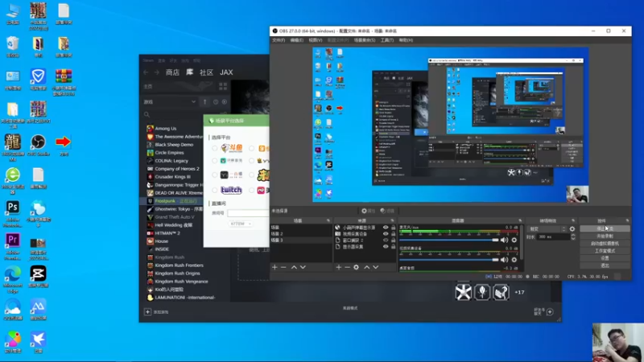
Task: Click the plus icon to add a Steam game
Action: [147, 312]
